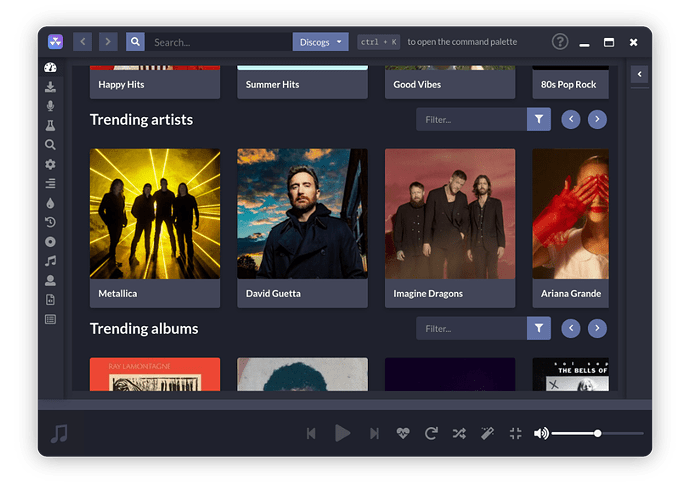This screenshot has height=482, width=690.
Task: Open the Ariana Grande artist card
Action: tap(571, 228)
